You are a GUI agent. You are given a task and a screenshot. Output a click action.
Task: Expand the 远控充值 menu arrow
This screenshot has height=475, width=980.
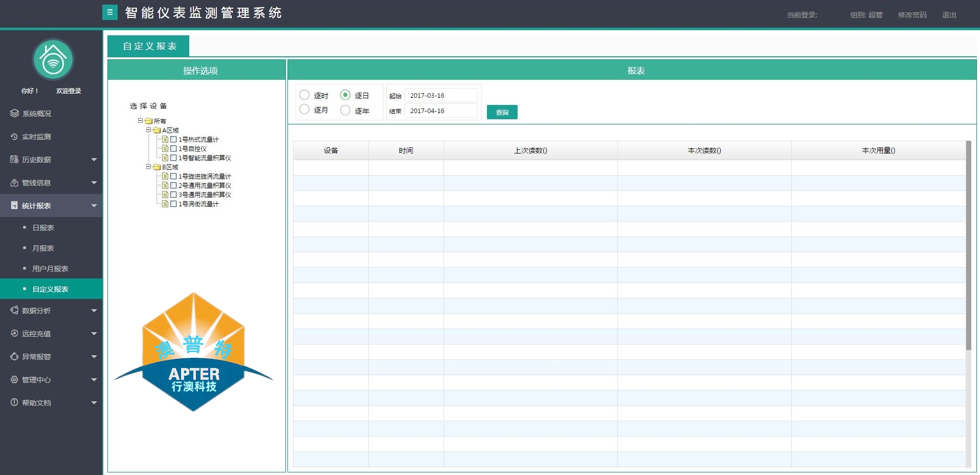pos(94,334)
